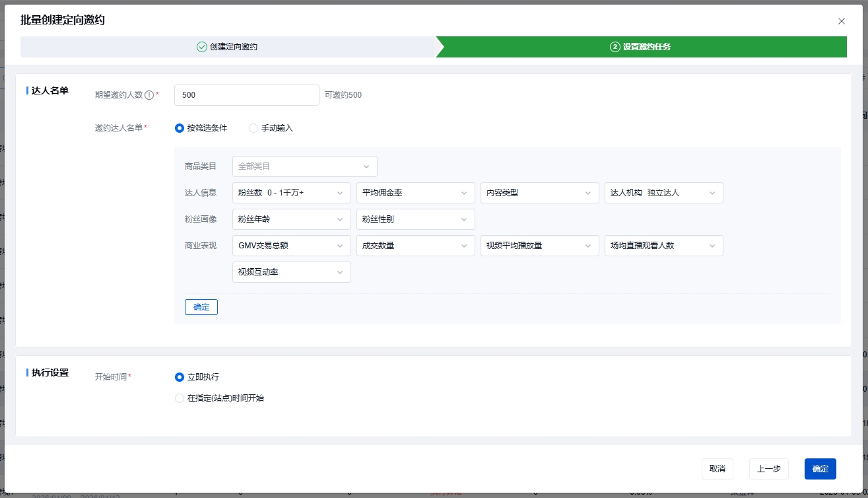
Task: Select 手动输入 radio option
Action: [253, 128]
